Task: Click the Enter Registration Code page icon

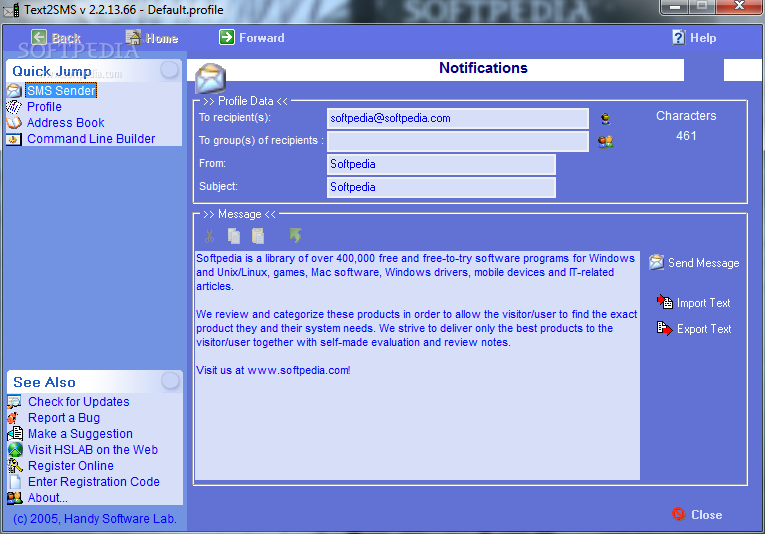Action: tap(15, 482)
